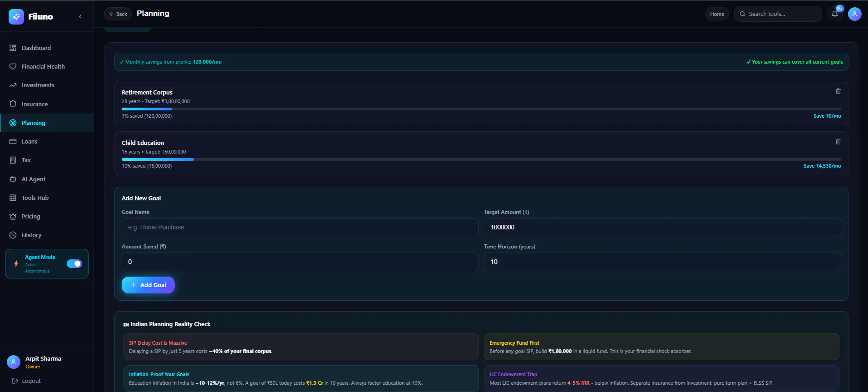
Task: Click the Financial Health heart icon
Action: tap(13, 66)
